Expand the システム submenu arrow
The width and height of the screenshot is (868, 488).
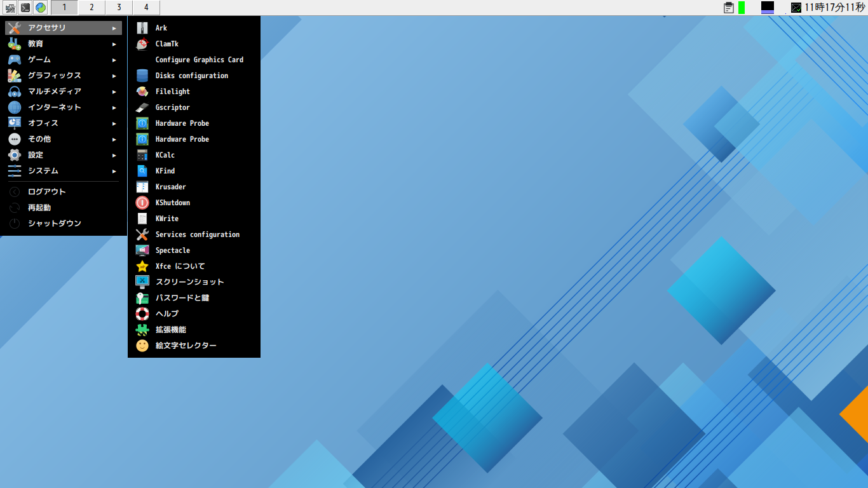tap(114, 171)
